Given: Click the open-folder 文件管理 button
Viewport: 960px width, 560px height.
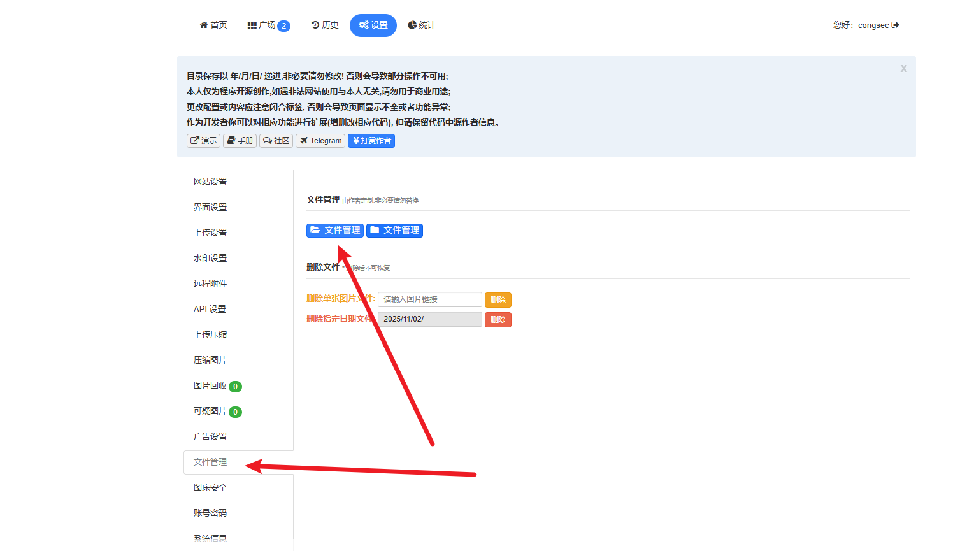Looking at the screenshot, I should [x=334, y=230].
